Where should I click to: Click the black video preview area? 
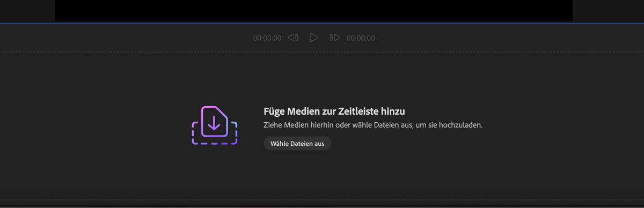[314, 10]
